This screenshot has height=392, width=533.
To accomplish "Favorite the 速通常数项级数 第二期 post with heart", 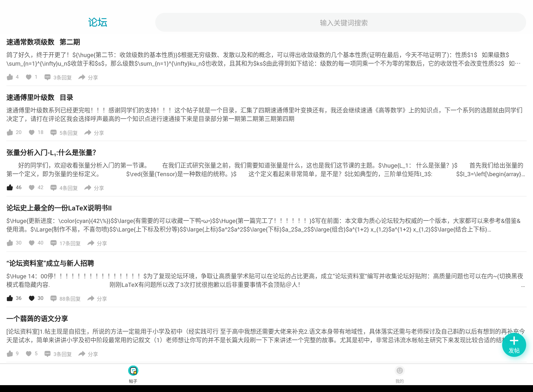I will pyautogui.click(x=29, y=77).
